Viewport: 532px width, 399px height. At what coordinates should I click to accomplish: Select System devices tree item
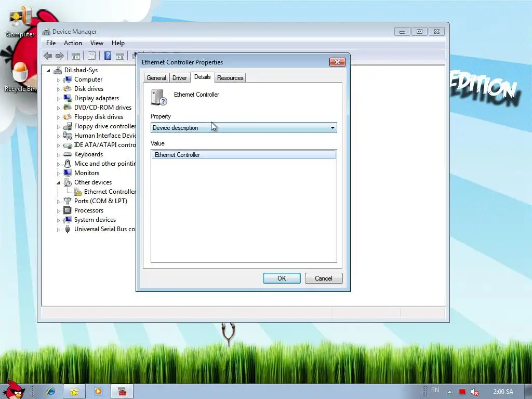pos(95,220)
